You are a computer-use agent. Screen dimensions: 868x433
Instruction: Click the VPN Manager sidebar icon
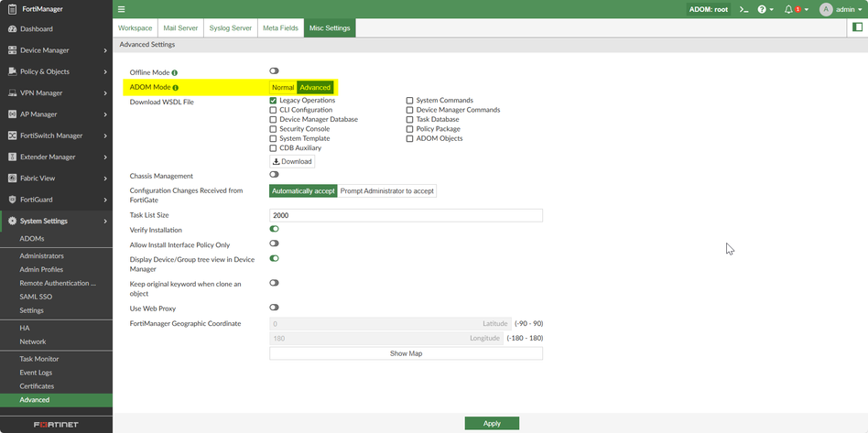point(12,93)
